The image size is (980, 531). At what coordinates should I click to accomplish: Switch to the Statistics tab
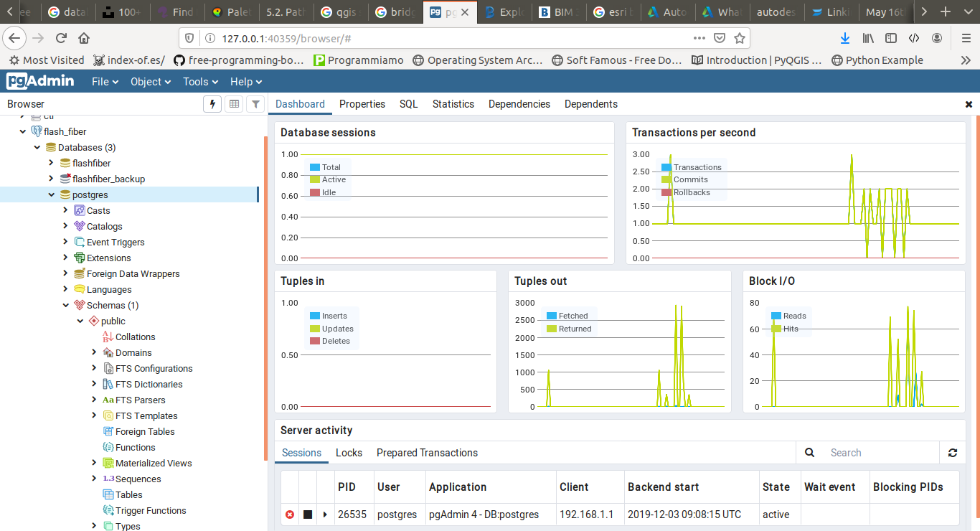(453, 104)
